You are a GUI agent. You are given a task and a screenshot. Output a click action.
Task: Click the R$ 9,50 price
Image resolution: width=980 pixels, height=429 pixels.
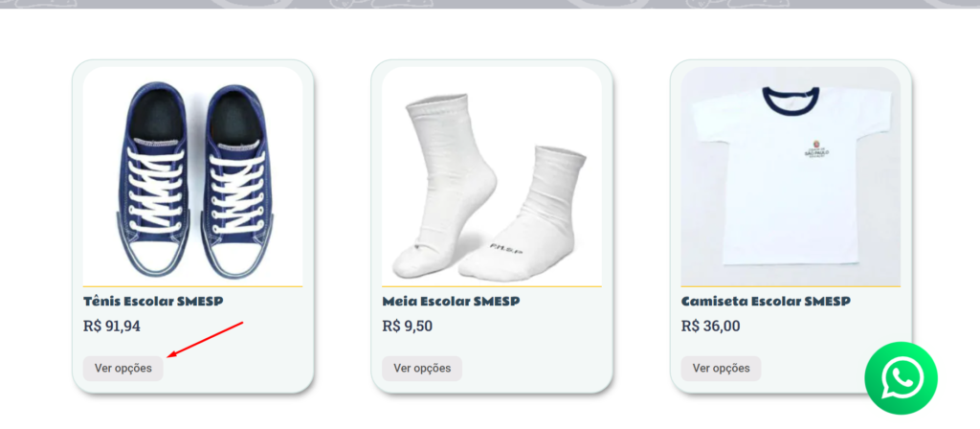(x=407, y=327)
